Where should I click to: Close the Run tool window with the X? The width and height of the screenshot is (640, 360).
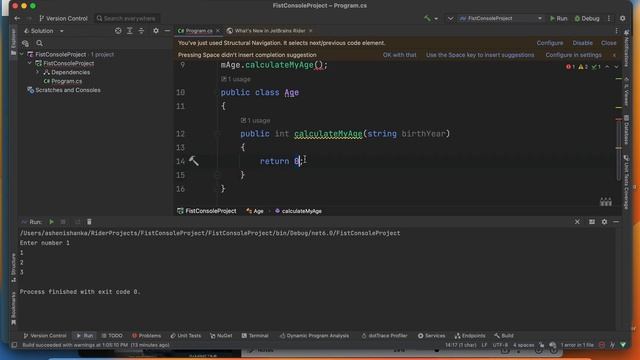pos(577,222)
